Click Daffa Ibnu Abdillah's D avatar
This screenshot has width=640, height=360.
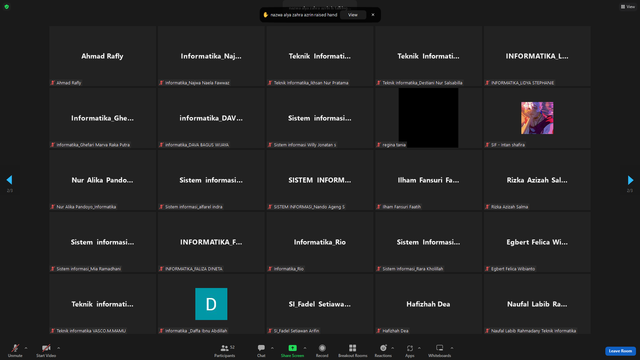[211, 304]
